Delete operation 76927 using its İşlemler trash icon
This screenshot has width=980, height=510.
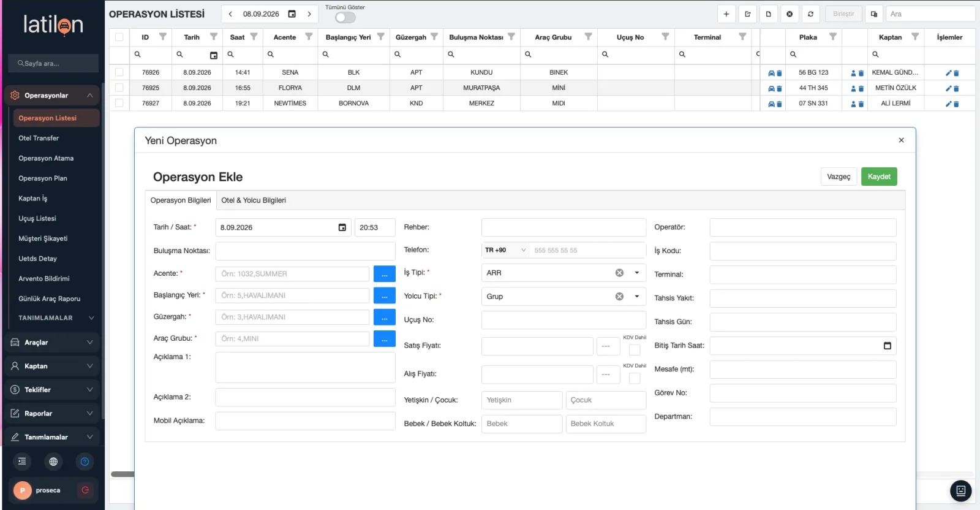tap(956, 104)
